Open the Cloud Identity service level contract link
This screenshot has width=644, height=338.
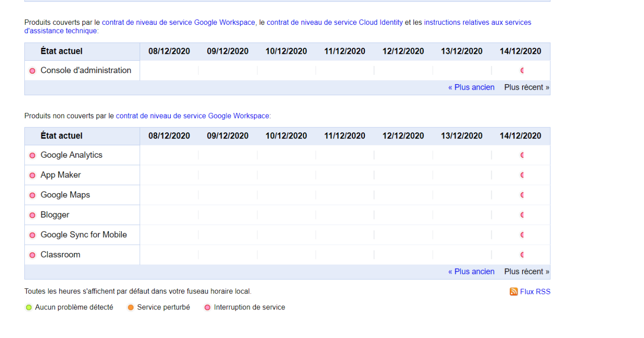coord(335,22)
